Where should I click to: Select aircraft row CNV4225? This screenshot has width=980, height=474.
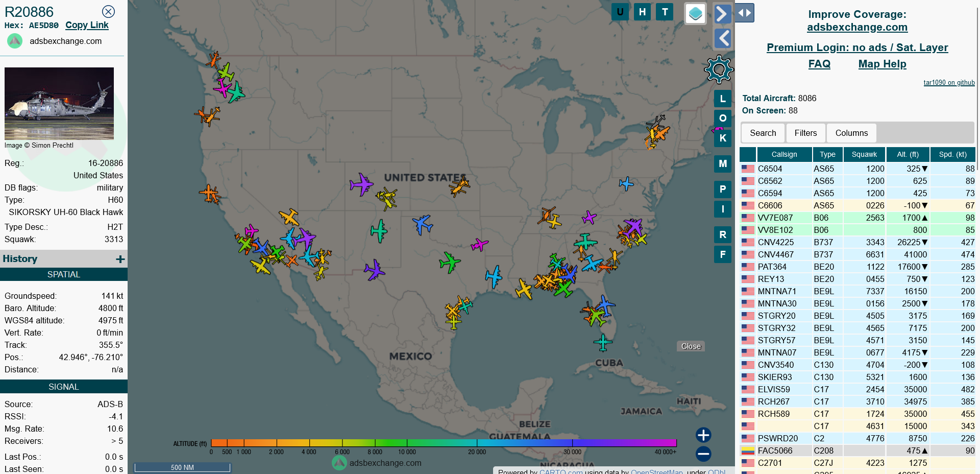[x=857, y=242]
